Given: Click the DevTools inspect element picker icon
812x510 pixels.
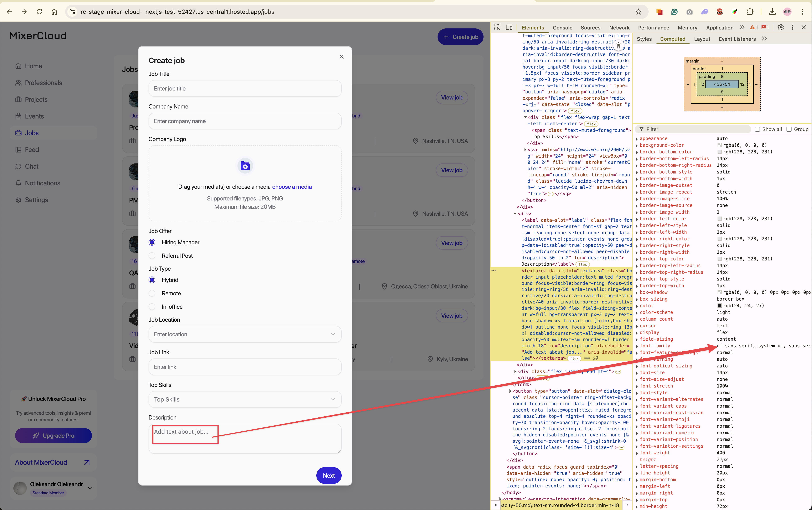Looking at the screenshot, I should [497, 27].
